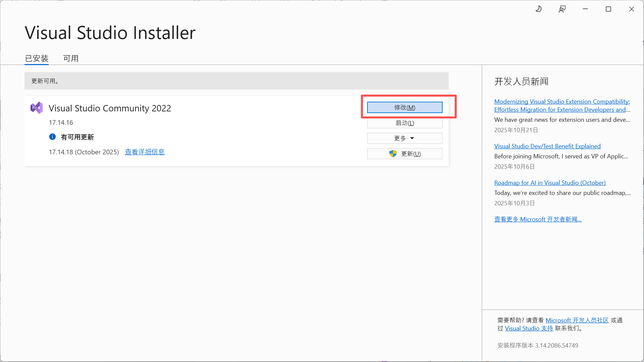Click the Visual Studio Community logo icon
The width and height of the screenshot is (644, 362).
[x=37, y=108]
